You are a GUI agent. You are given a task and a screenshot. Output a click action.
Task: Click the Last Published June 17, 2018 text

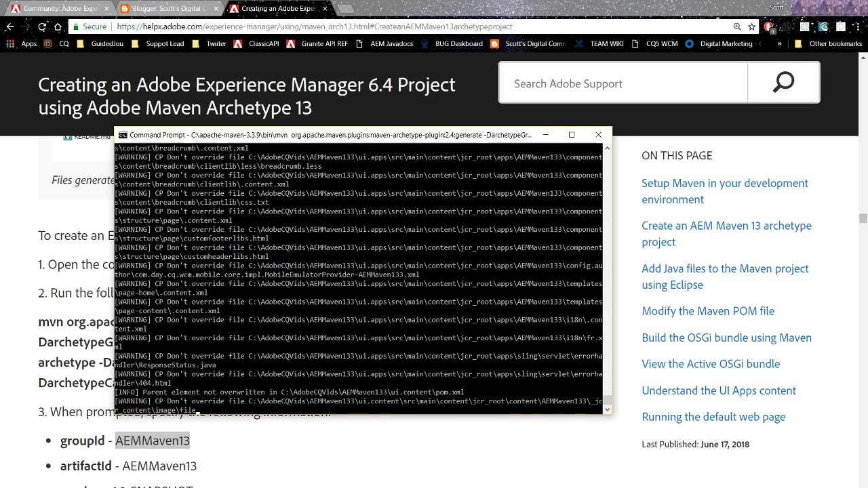point(695,445)
